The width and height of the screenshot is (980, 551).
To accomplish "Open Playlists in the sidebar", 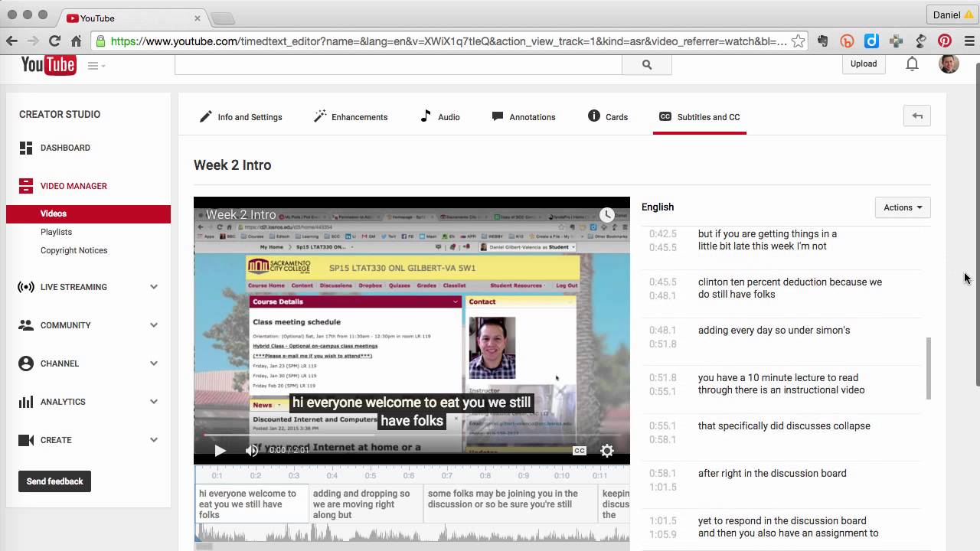I will pyautogui.click(x=56, y=232).
